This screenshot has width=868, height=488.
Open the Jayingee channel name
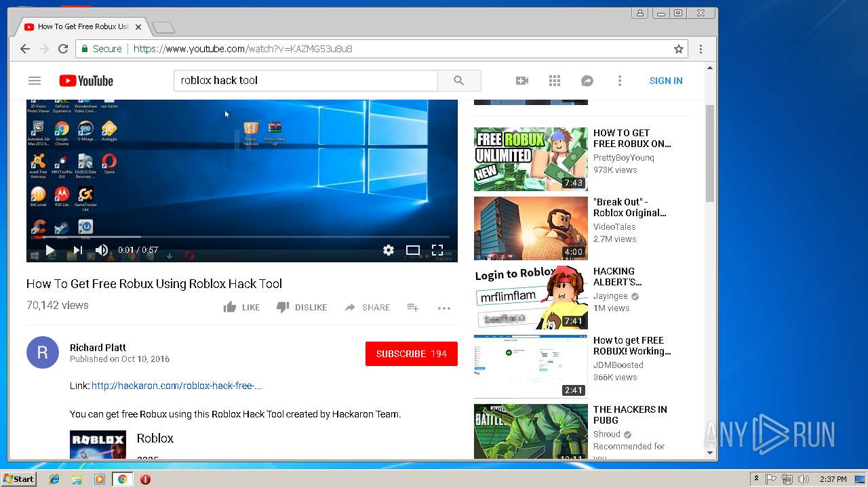[x=610, y=296]
